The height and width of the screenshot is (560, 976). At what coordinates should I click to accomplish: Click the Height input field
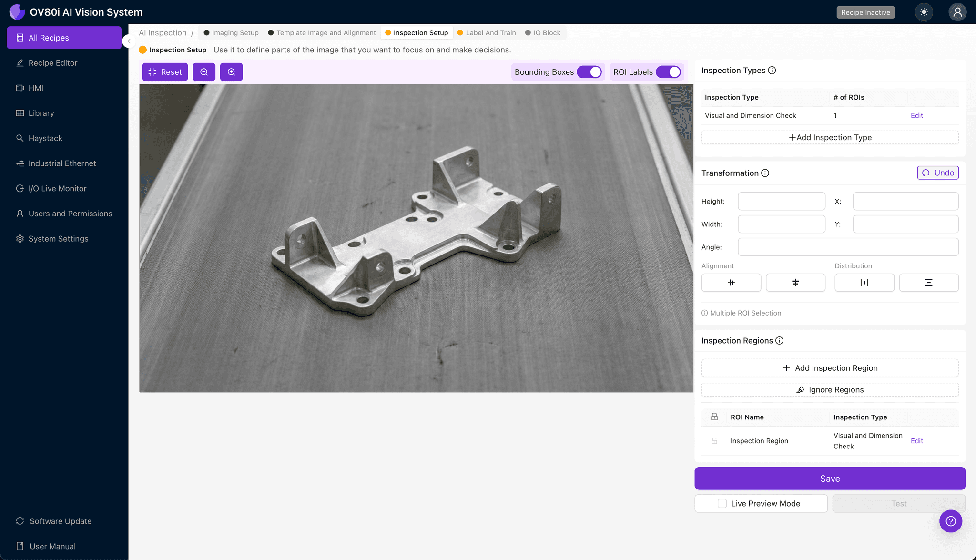[x=782, y=201]
